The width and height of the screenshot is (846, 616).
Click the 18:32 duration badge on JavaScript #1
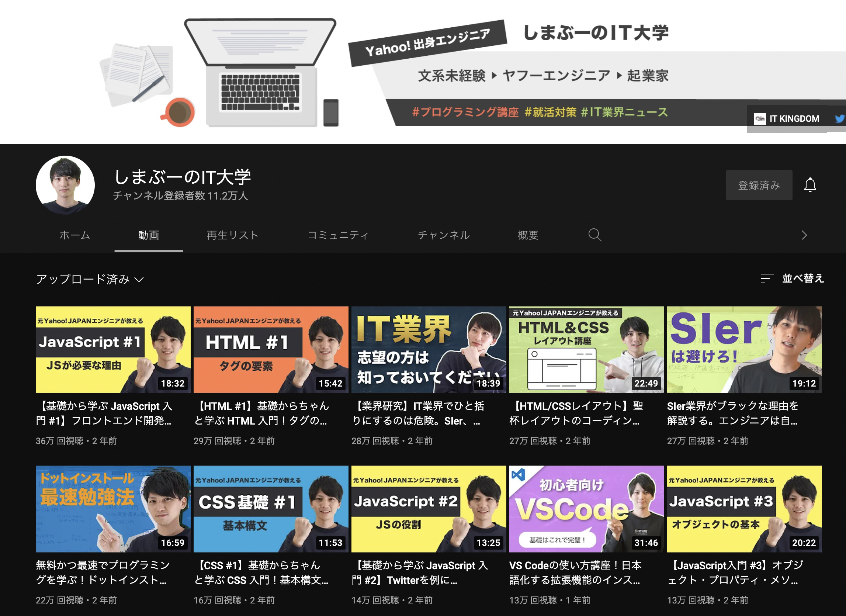click(174, 383)
